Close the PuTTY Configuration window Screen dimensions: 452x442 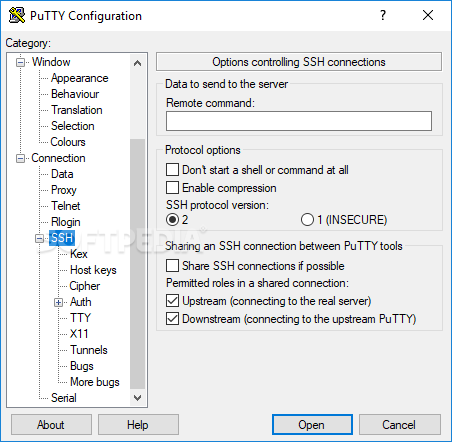click(428, 15)
